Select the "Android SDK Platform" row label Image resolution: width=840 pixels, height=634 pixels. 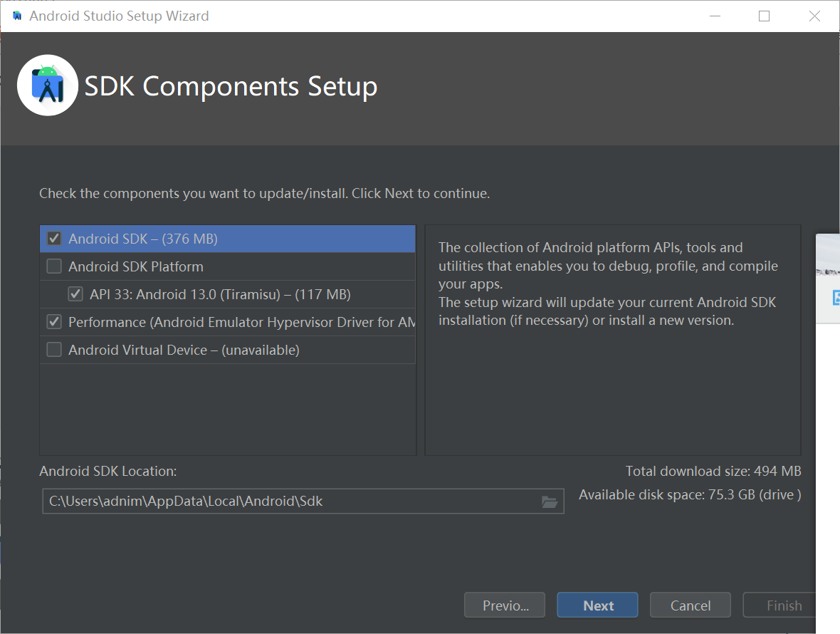click(136, 266)
